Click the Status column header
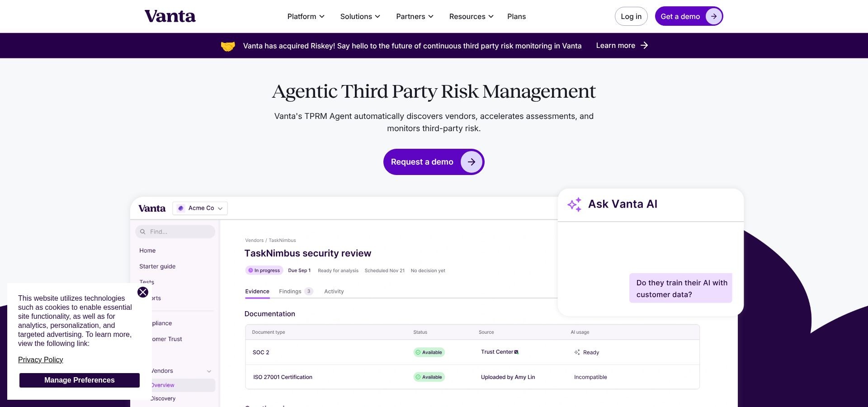The height and width of the screenshot is (407, 868). click(x=420, y=332)
